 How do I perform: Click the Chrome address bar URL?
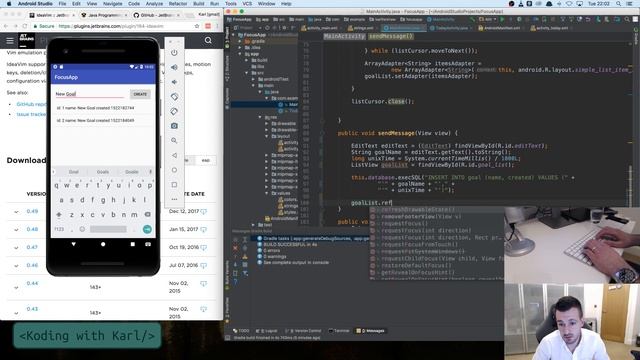coord(111,26)
